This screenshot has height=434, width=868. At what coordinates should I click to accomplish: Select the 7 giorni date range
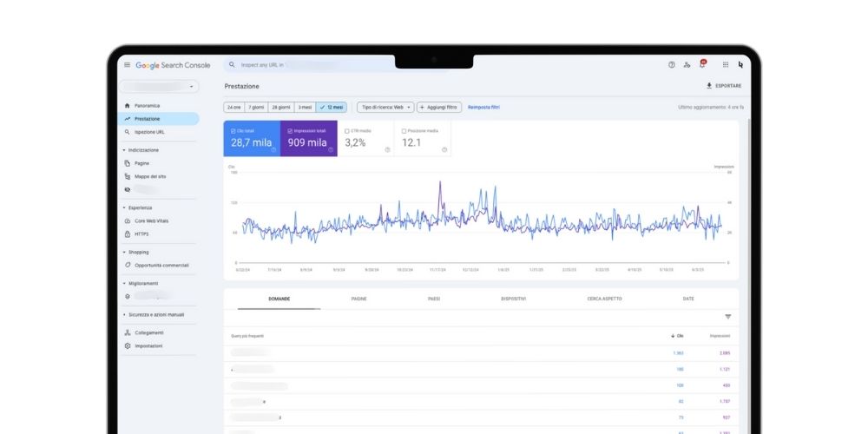point(256,108)
